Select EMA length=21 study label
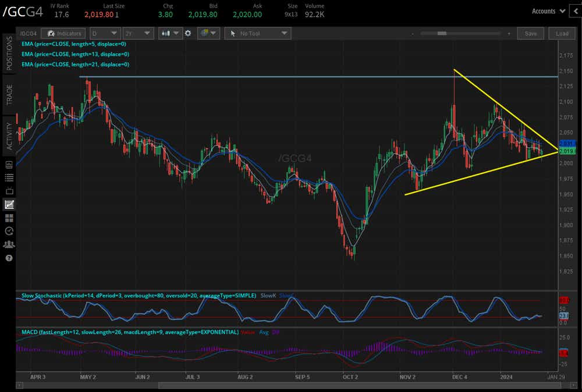The width and height of the screenshot is (582, 392). (75, 64)
